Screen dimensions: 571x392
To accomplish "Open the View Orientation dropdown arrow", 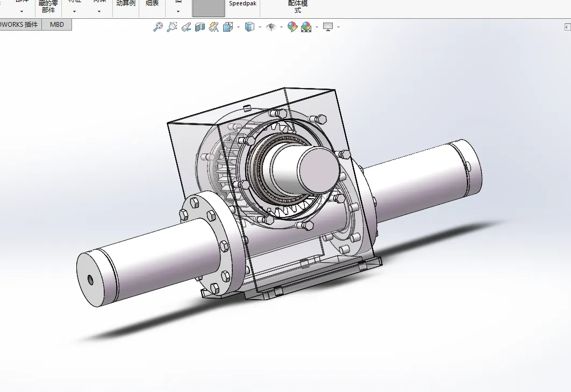I will pyautogui.click(x=239, y=27).
